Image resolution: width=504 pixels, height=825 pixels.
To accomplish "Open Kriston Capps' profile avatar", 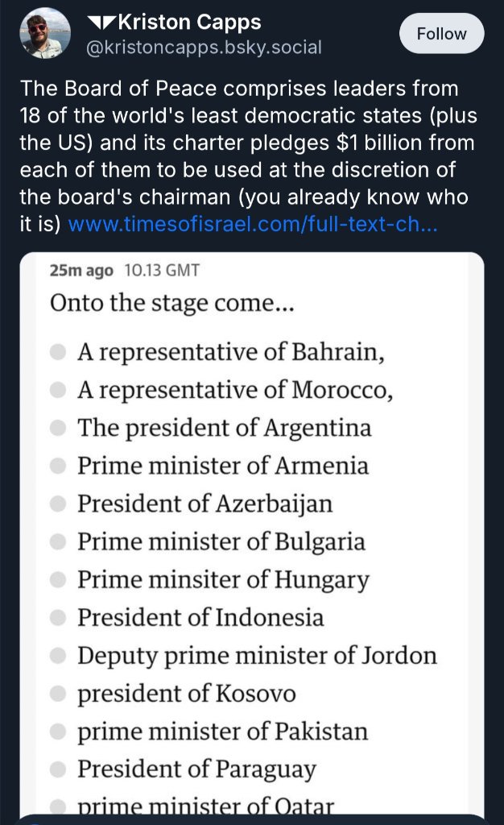I will point(46,33).
